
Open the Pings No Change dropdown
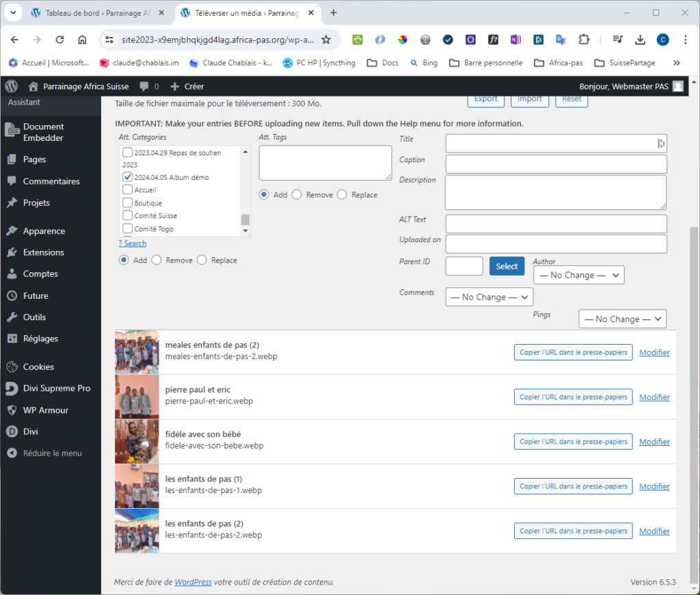(622, 319)
